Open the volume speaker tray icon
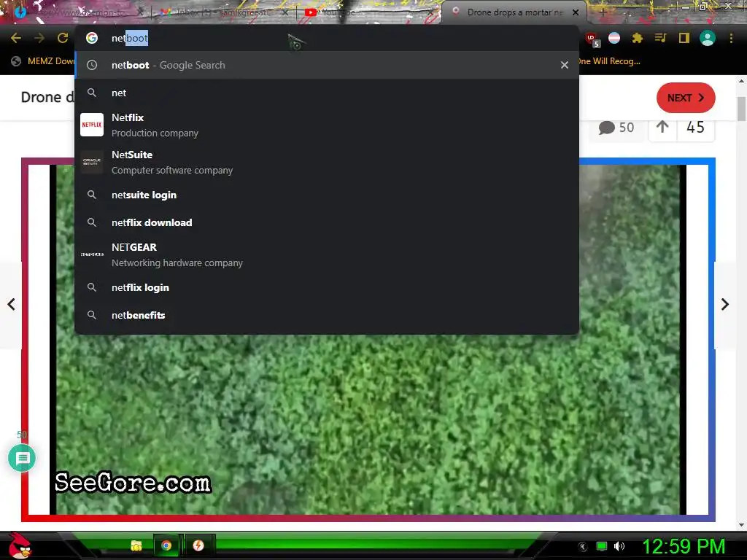The image size is (747, 560). tap(619, 547)
